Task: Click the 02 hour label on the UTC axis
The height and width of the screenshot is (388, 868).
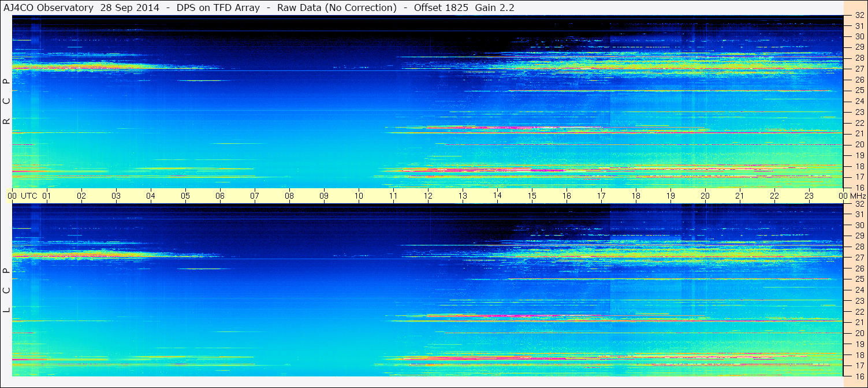Action: 81,196
